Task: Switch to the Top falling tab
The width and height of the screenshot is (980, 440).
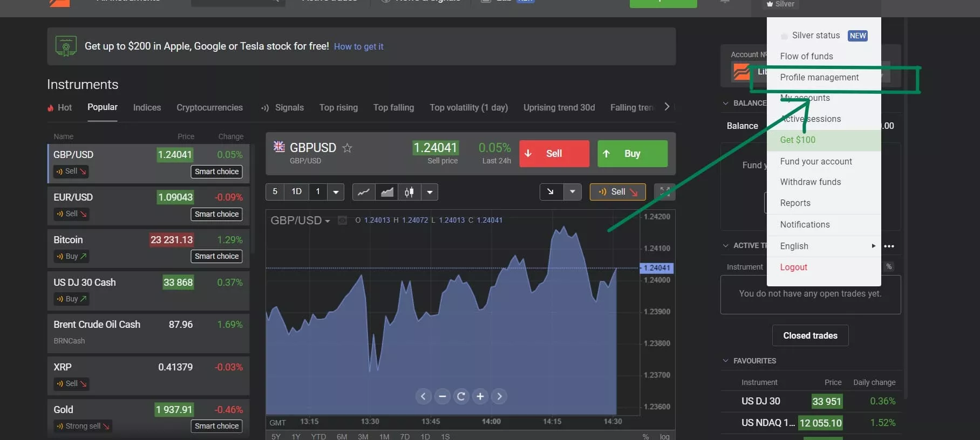Action: [x=393, y=107]
